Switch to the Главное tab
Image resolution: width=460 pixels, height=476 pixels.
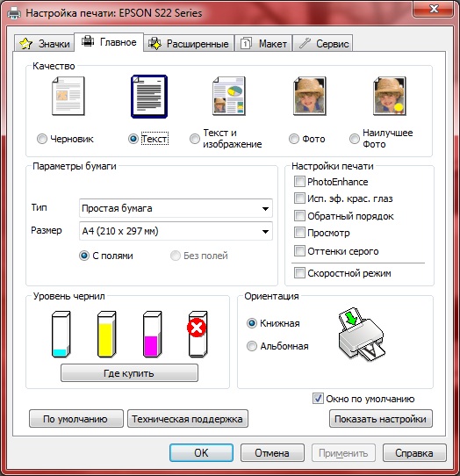pyautogui.click(x=109, y=42)
